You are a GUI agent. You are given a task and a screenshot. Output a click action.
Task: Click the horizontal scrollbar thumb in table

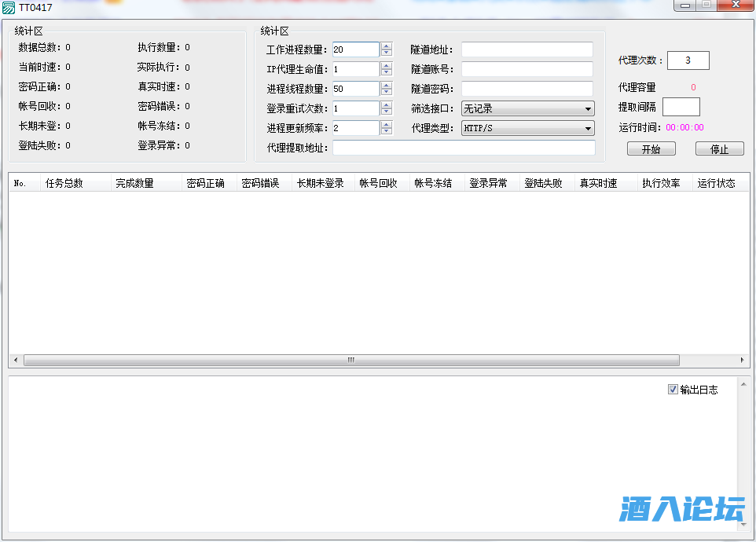point(351,360)
